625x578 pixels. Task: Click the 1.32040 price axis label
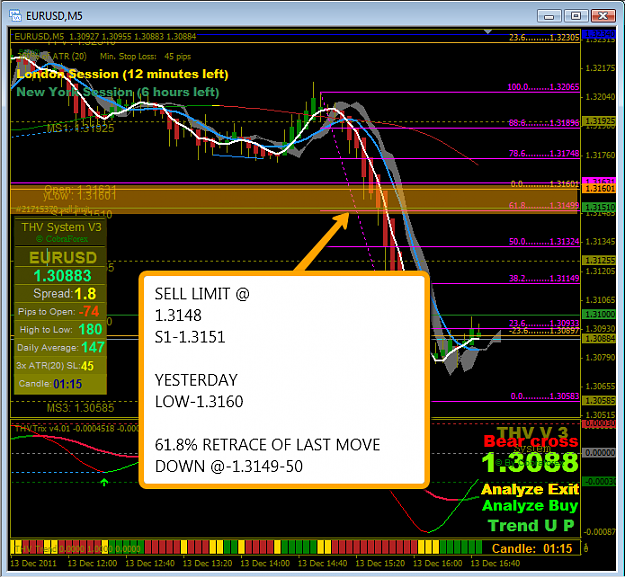point(600,97)
